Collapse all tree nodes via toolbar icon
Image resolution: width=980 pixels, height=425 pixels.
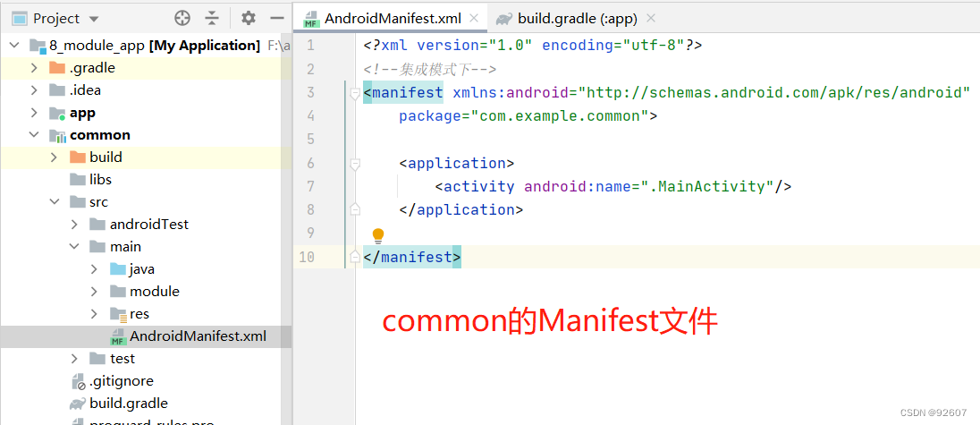click(213, 18)
